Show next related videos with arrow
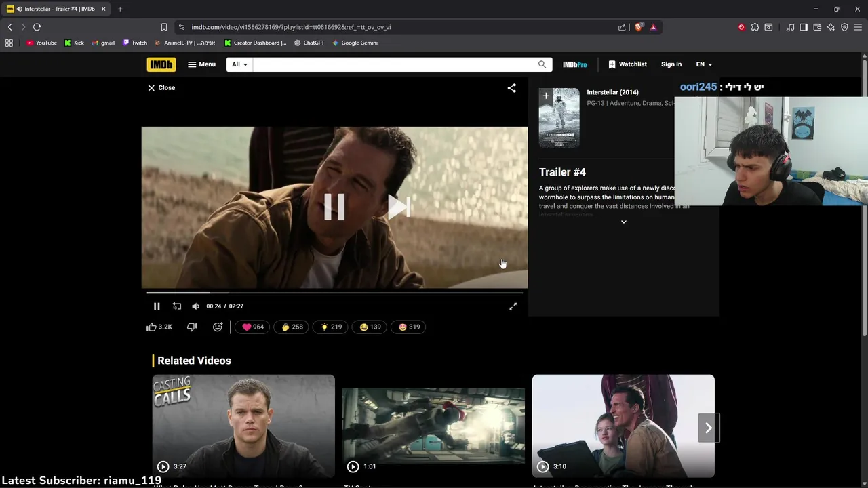The image size is (868, 488). point(708,428)
